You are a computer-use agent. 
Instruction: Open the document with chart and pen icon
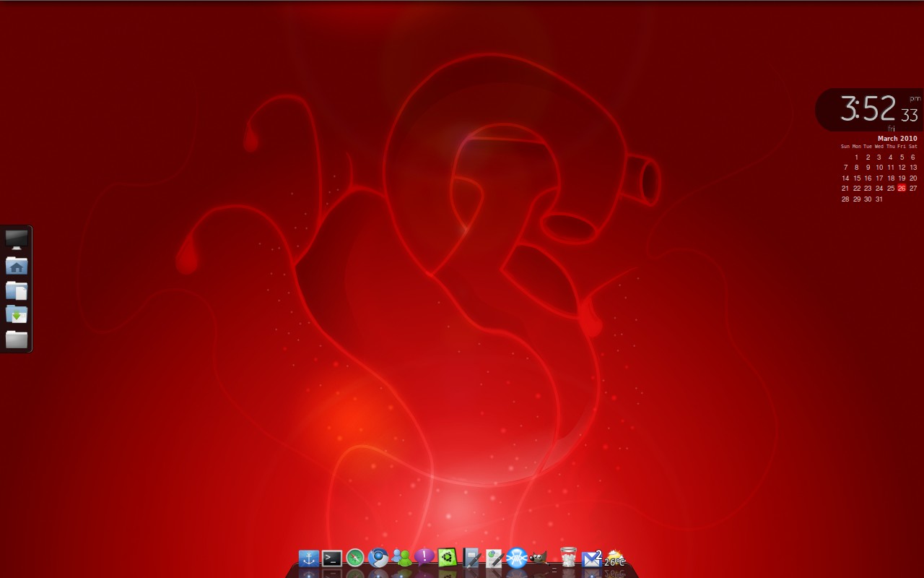(494, 558)
